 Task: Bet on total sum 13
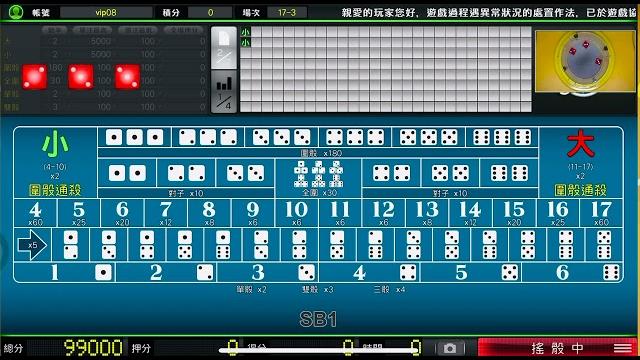427,213
